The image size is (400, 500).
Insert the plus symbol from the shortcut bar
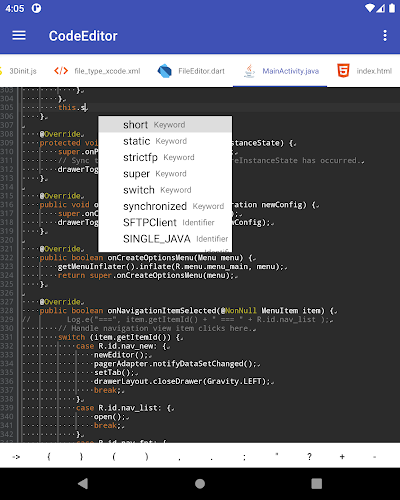342,456
